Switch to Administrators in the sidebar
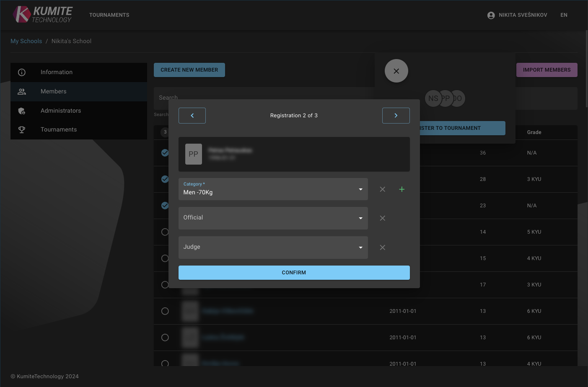This screenshot has height=387, width=588. (61, 111)
